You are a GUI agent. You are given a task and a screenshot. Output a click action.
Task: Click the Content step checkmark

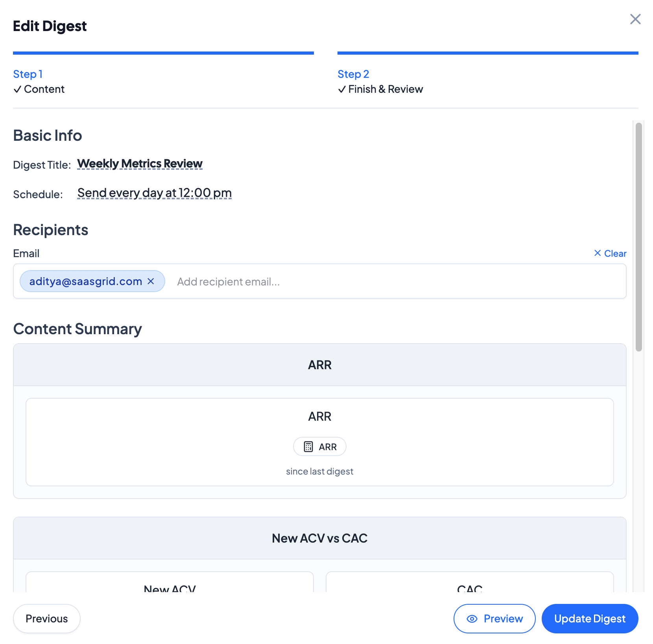point(17,90)
